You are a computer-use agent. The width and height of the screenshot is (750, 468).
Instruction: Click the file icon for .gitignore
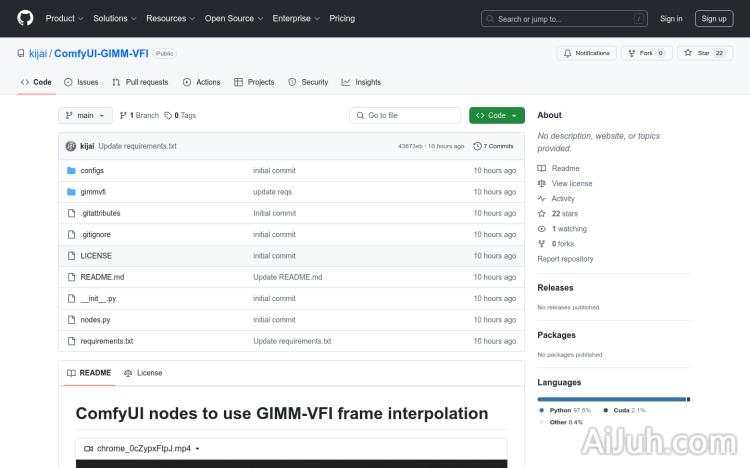click(x=71, y=234)
